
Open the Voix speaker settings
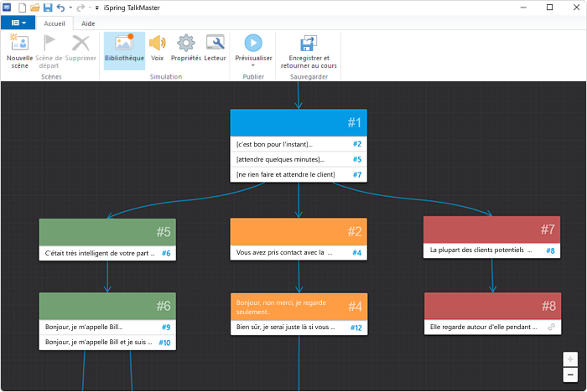(x=158, y=43)
